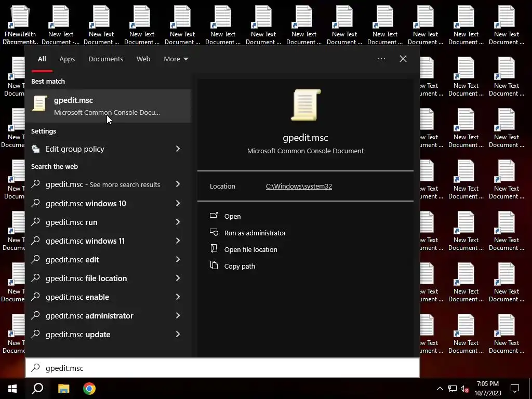Choose Copy path
The height and width of the screenshot is (399, 532).
[x=240, y=266]
